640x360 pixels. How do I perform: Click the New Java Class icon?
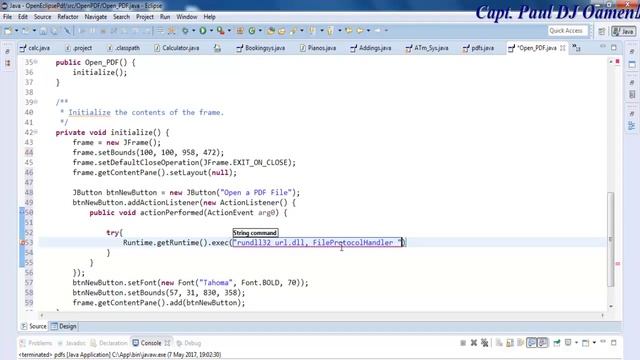pyautogui.click(x=252, y=31)
